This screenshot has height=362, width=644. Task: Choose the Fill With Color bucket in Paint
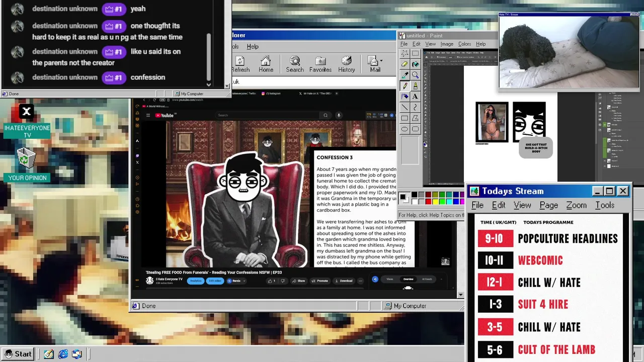(x=415, y=64)
